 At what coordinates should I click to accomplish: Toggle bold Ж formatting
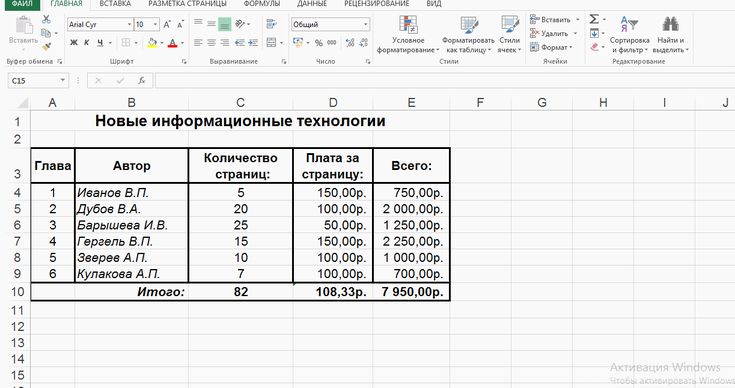point(74,43)
